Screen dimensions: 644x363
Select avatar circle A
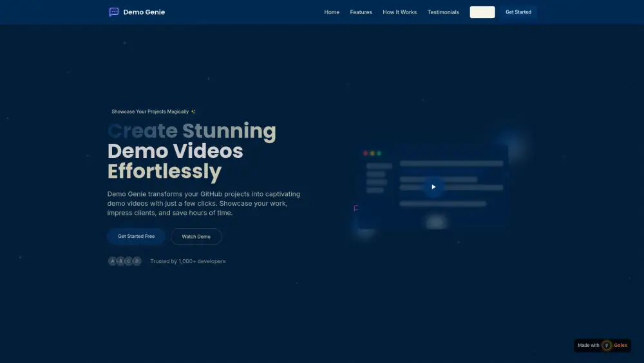(113, 261)
